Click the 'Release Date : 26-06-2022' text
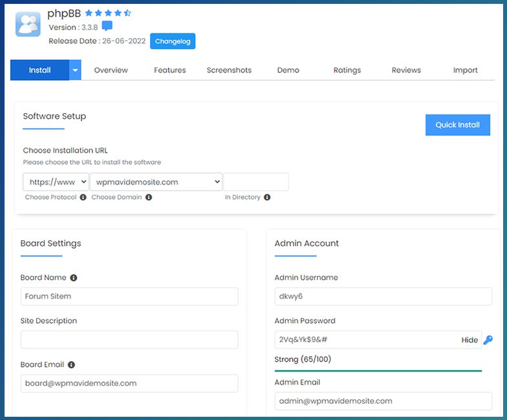Screen dimensions: 507x420 point(97,41)
